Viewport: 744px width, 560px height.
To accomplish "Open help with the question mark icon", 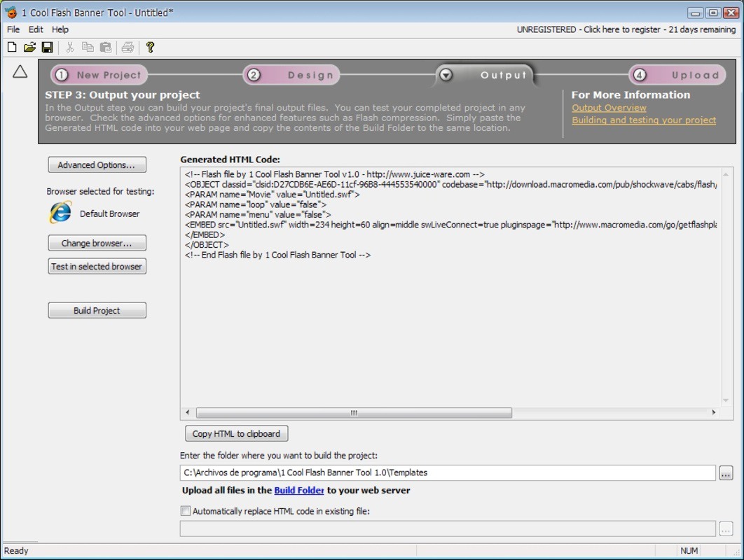I will pos(149,47).
